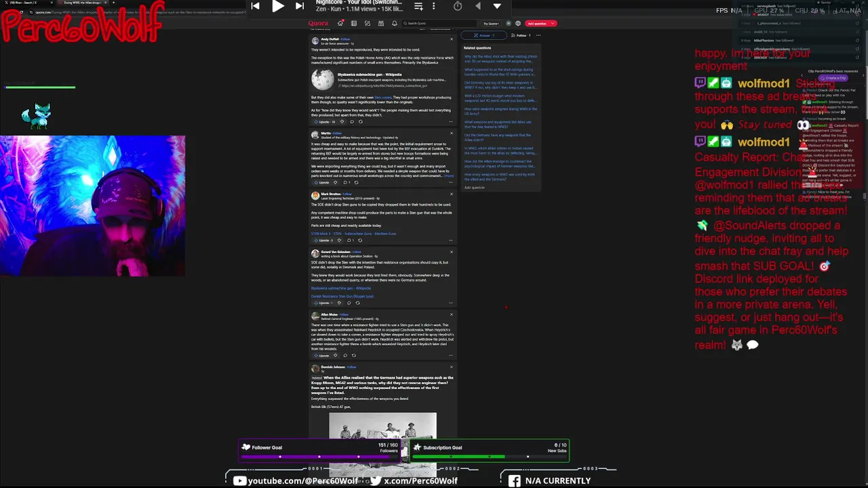Downvote Andy Duffell's answer
The width and height of the screenshot is (868, 488).
click(342, 121)
